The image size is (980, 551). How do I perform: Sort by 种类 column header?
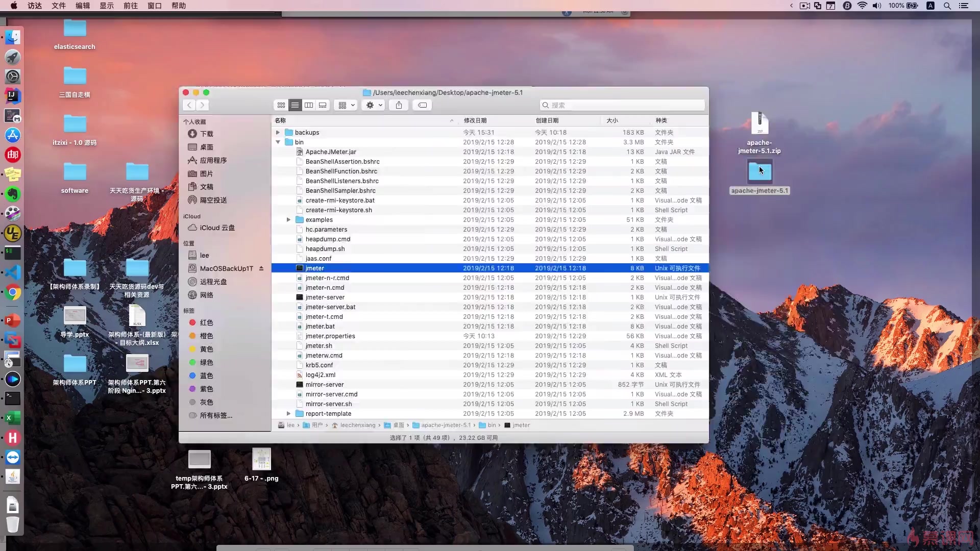[x=679, y=120]
